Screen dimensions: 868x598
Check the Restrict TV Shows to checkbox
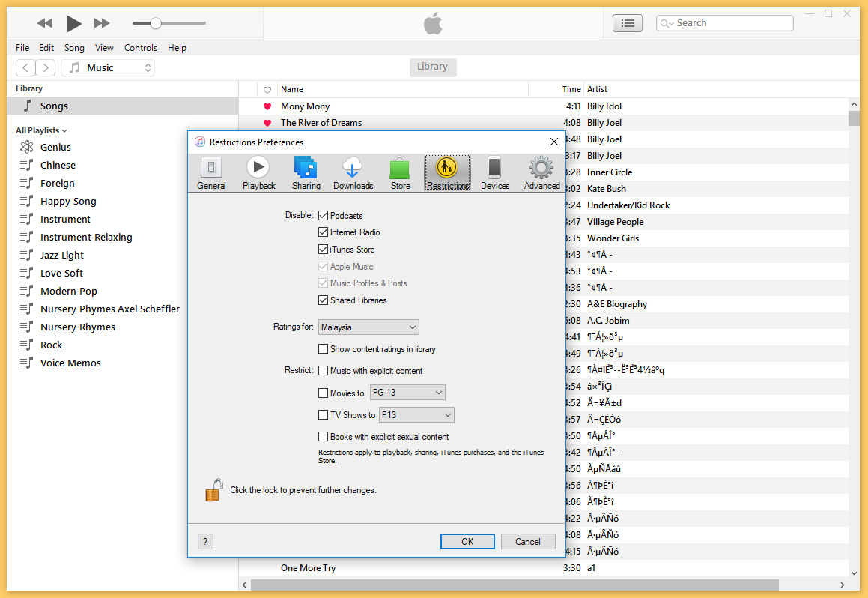click(324, 414)
